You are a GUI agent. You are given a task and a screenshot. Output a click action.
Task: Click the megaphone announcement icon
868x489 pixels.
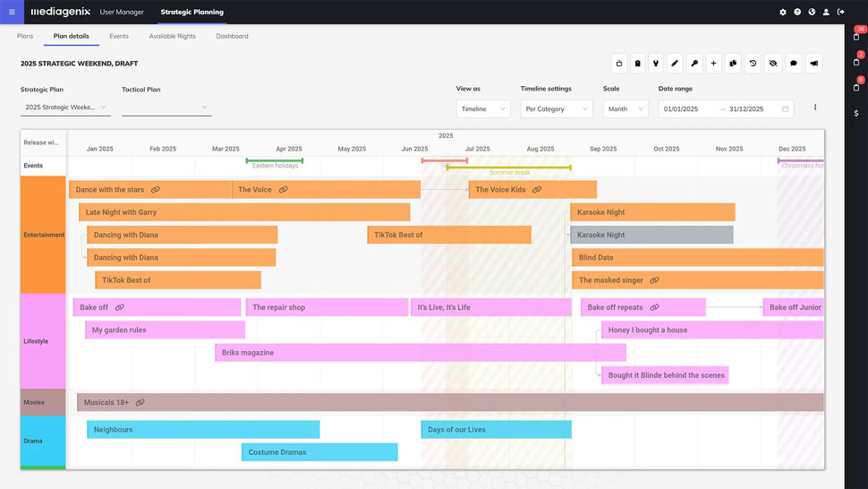click(x=813, y=64)
